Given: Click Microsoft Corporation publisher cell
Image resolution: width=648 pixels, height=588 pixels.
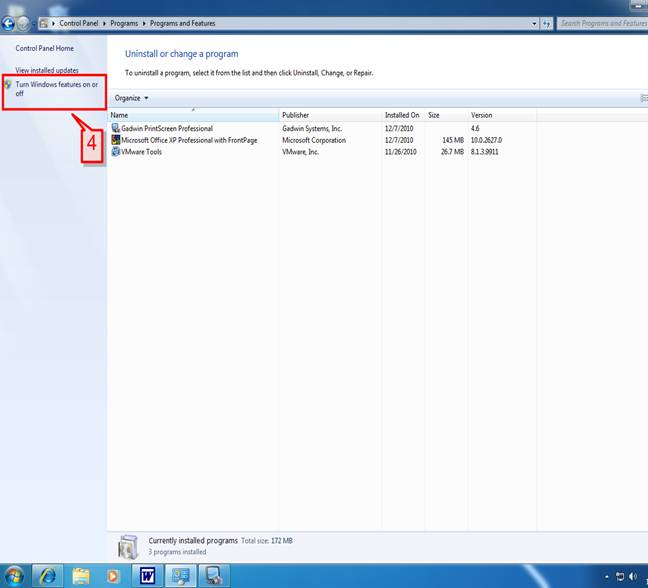Looking at the screenshot, I should (x=314, y=140).
